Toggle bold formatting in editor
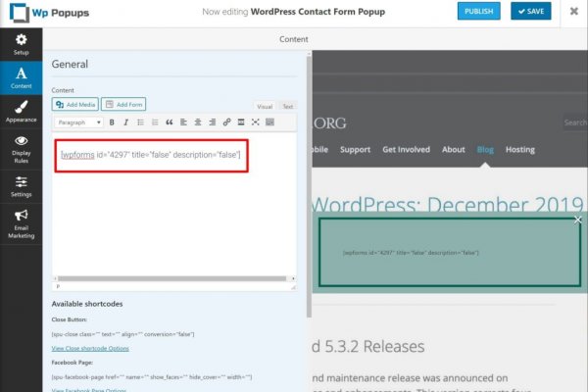This screenshot has height=392, width=588. [x=112, y=122]
